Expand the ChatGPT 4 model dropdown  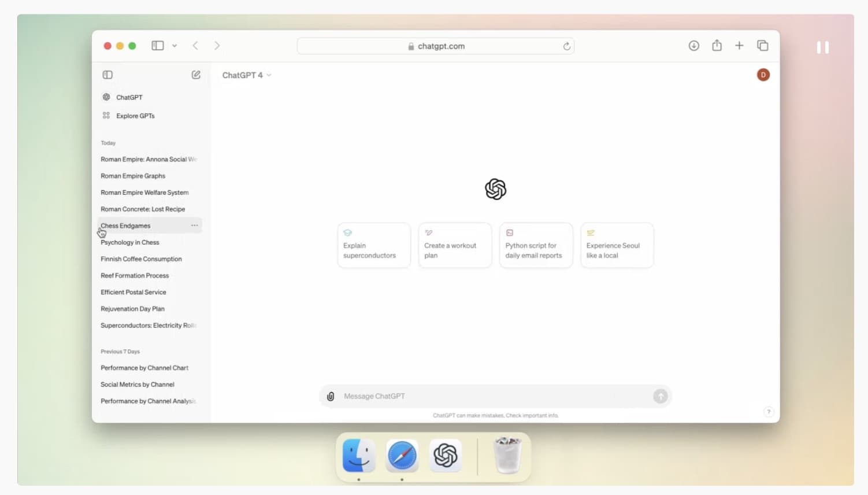(x=247, y=75)
